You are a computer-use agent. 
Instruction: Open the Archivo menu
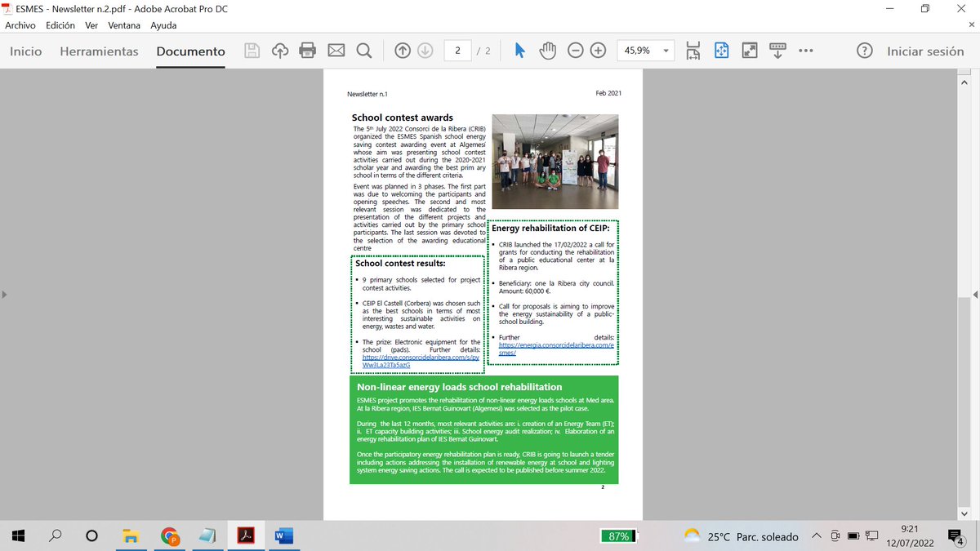pos(20,25)
